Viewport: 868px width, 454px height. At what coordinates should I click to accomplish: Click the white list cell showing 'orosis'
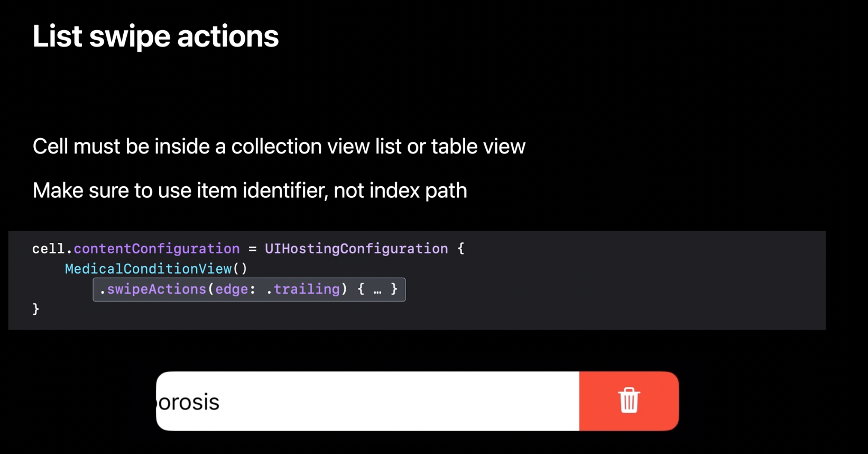coord(367,401)
